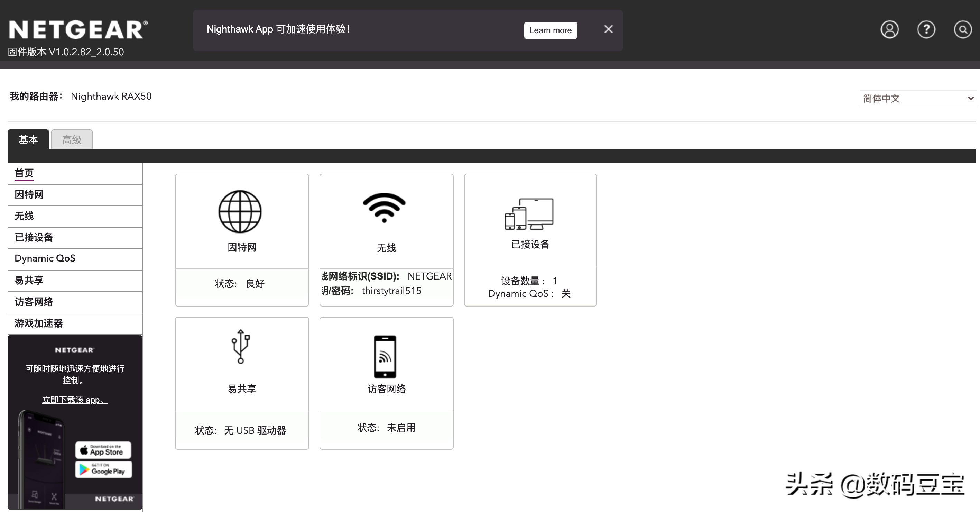Click the firmware version V1.0.2.82_2.0.50 text
The width and height of the screenshot is (980, 512).
[x=86, y=52]
